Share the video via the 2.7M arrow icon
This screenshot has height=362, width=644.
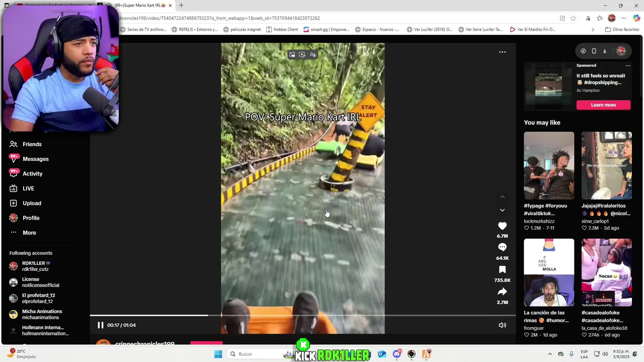502,292
